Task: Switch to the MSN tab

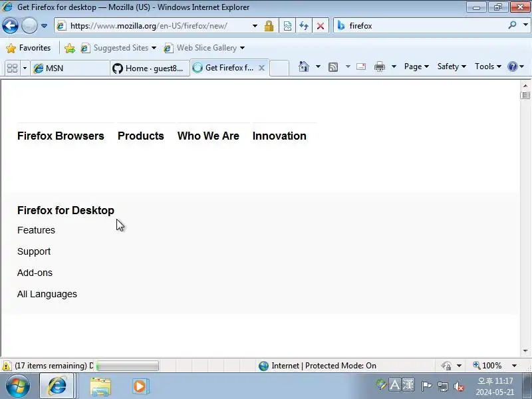Action: click(x=70, y=68)
